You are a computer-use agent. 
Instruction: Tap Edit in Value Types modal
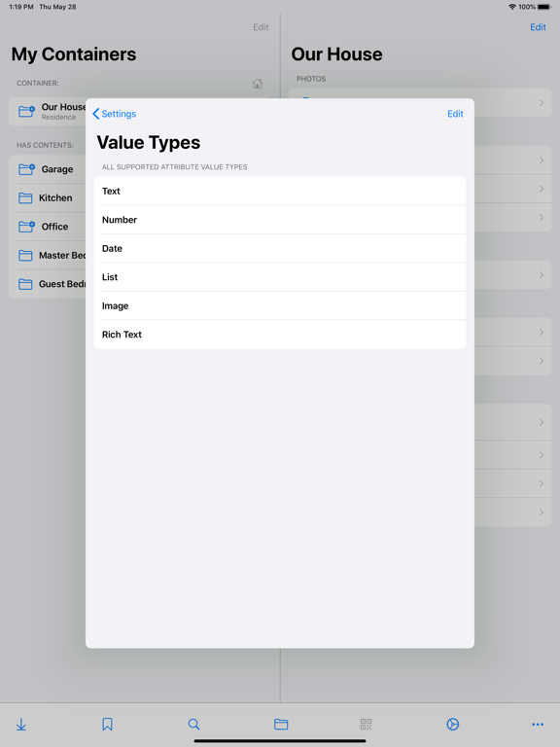click(x=455, y=114)
